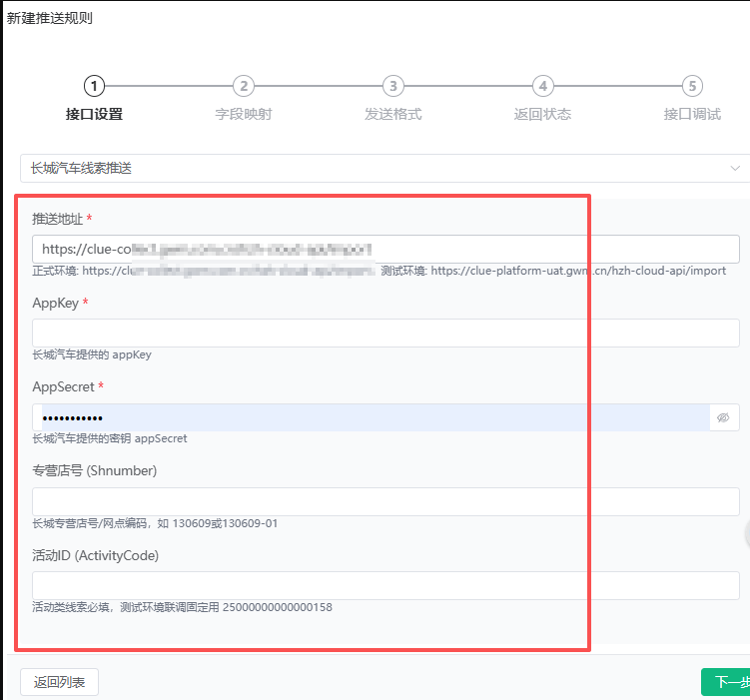The width and height of the screenshot is (750, 700).
Task: Select the 返回状态 step label
Action: tap(543, 114)
